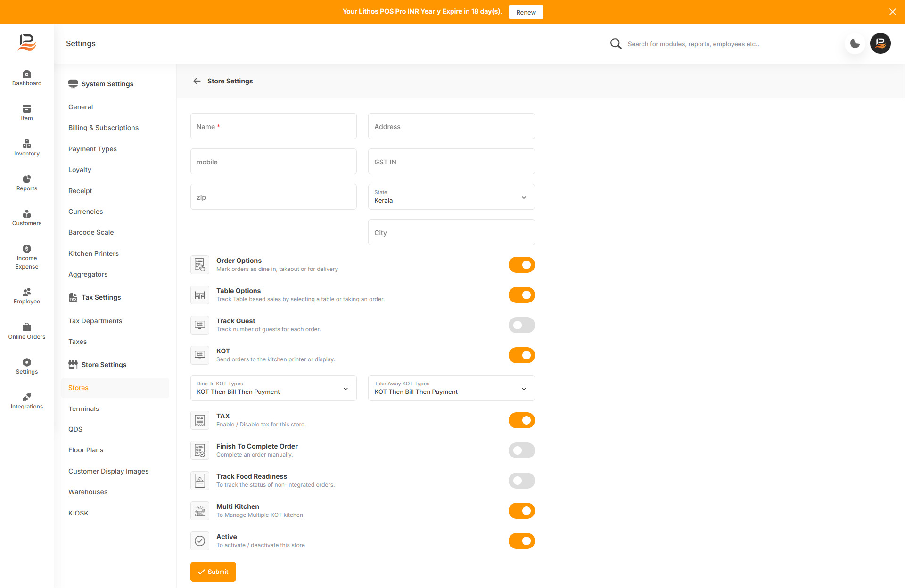905x588 pixels.
Task: Click the Renew button in the banner
Action: click(526, 12)
